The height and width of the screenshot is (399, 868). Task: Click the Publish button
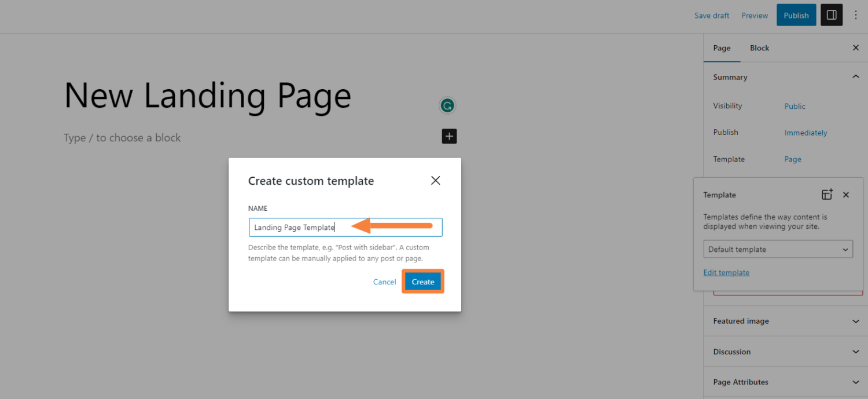pos(796,16)
